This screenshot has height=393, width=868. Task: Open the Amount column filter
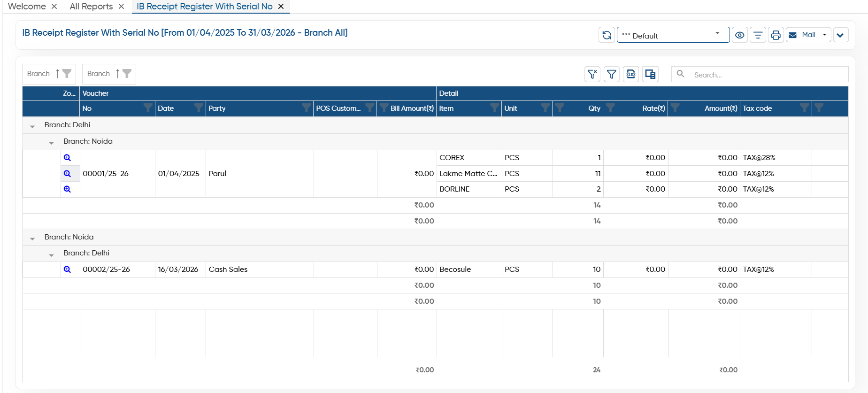tap(675, 108)
